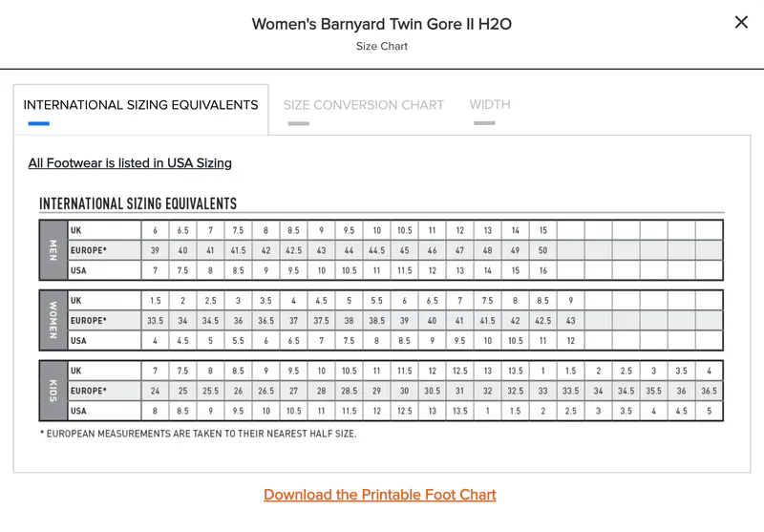Close the size chart dialog
Viewport: 764px width, 532px height.
point(741,23)
